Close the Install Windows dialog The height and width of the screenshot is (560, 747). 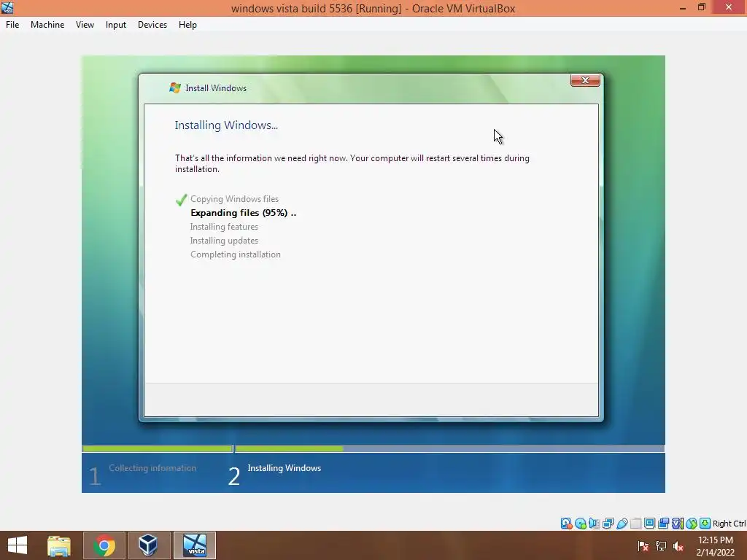click(x=585, y=80)
